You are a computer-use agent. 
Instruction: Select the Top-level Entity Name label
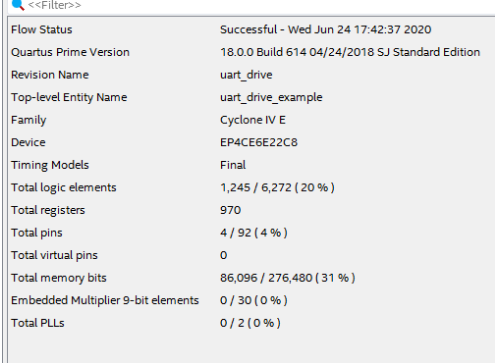(69, 97)
